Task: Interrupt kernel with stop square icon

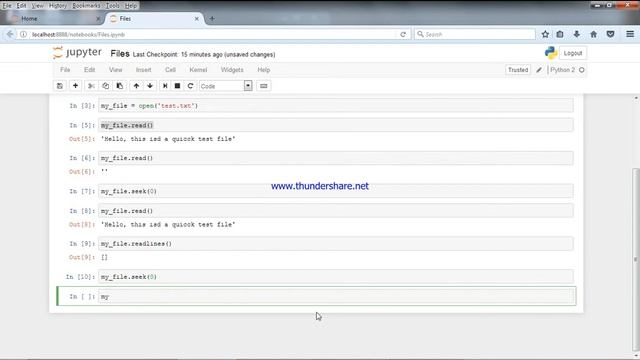Action: 177,86
